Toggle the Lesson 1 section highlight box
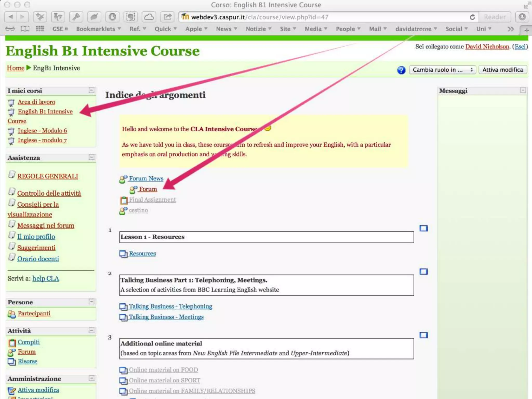 423,228
